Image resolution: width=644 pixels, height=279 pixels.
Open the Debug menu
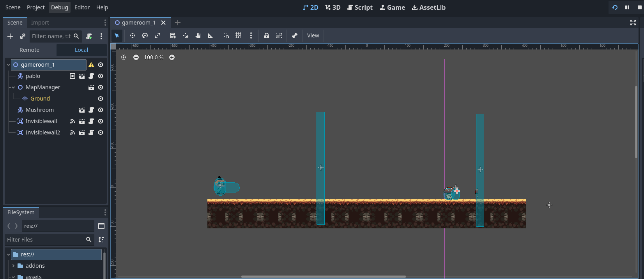[x=59, y=7]
